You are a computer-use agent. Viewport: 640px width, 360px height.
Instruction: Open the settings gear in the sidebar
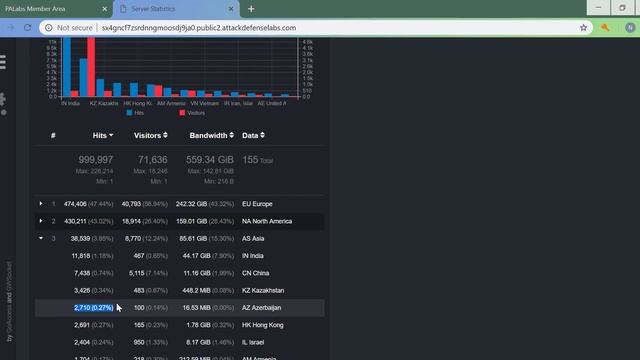[3, 99]
